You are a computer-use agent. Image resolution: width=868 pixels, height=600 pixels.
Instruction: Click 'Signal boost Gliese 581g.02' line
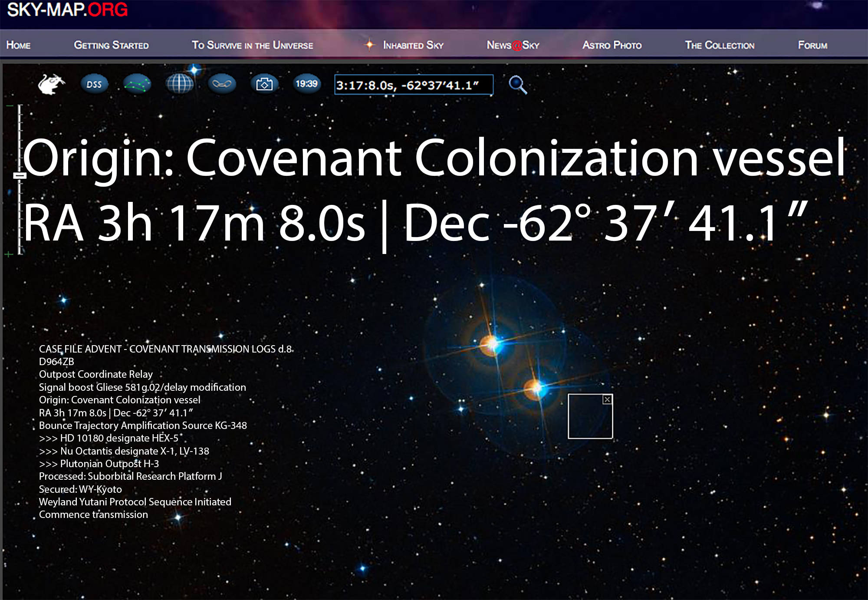point(142,387)
